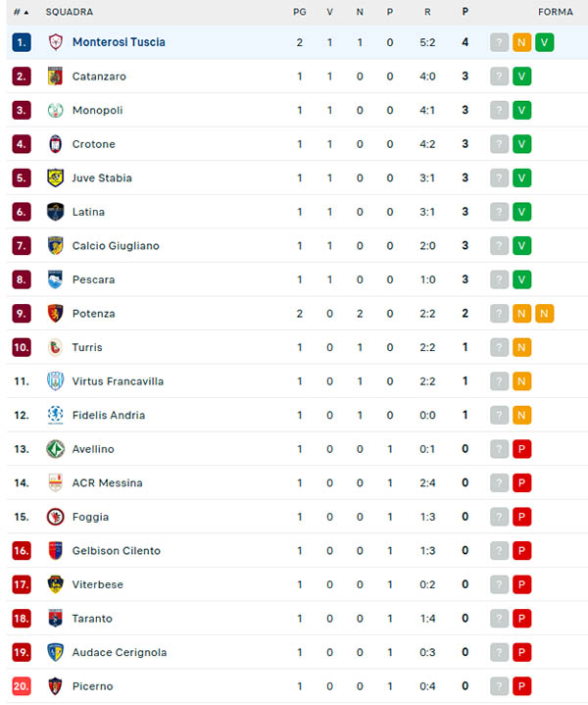
Task: Click rank 9 position badge for Potenza
Action: 22,314
